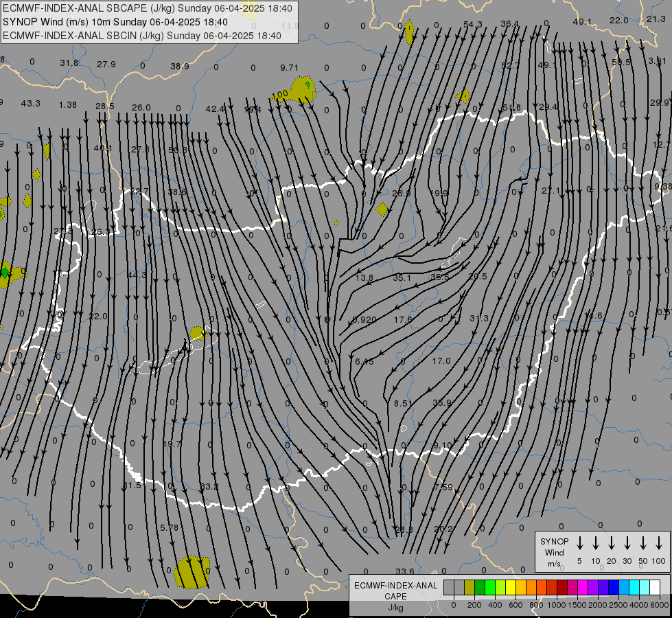Click the m/s unit in wind legend
672x618 pixels.
click(x=554, y=564)
